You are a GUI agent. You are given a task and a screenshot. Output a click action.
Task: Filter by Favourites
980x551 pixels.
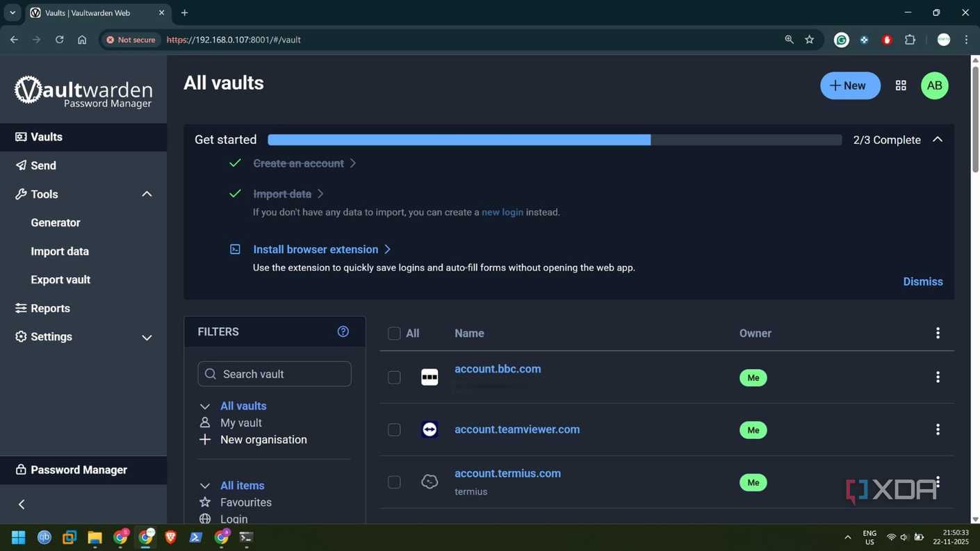[x=245, y=502]
